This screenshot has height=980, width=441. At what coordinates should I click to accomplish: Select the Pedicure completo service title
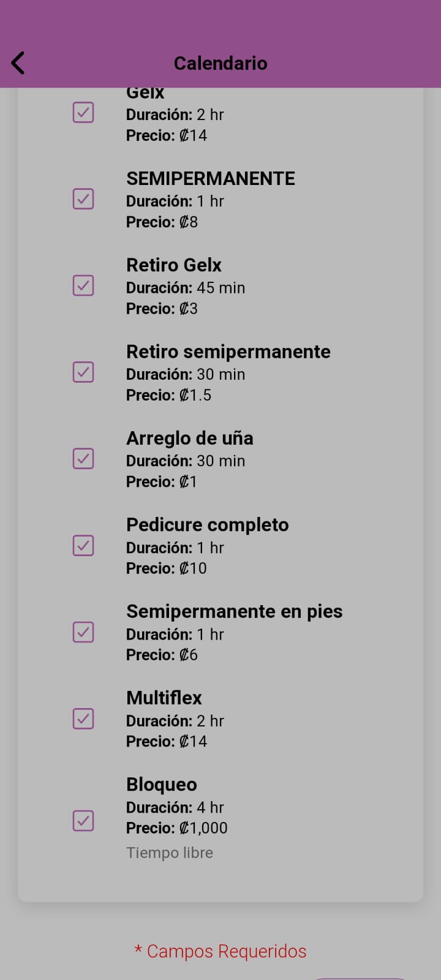click(x=207, y=525)
